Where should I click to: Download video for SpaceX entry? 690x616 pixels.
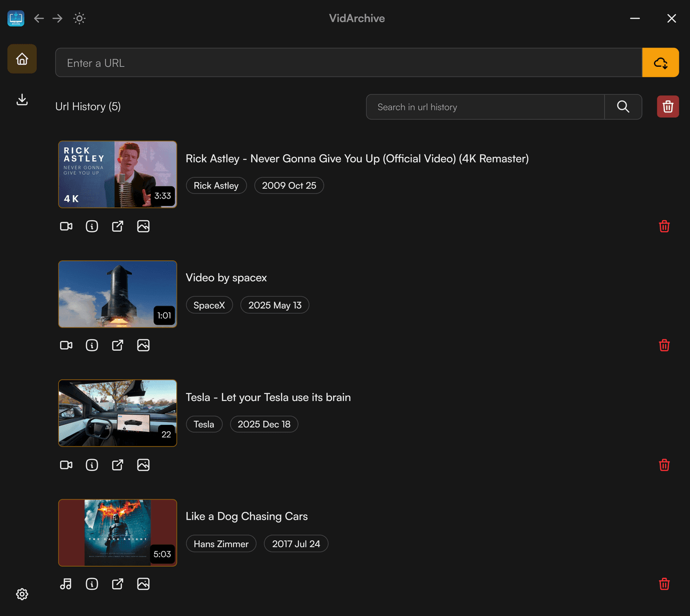(66, 345)
